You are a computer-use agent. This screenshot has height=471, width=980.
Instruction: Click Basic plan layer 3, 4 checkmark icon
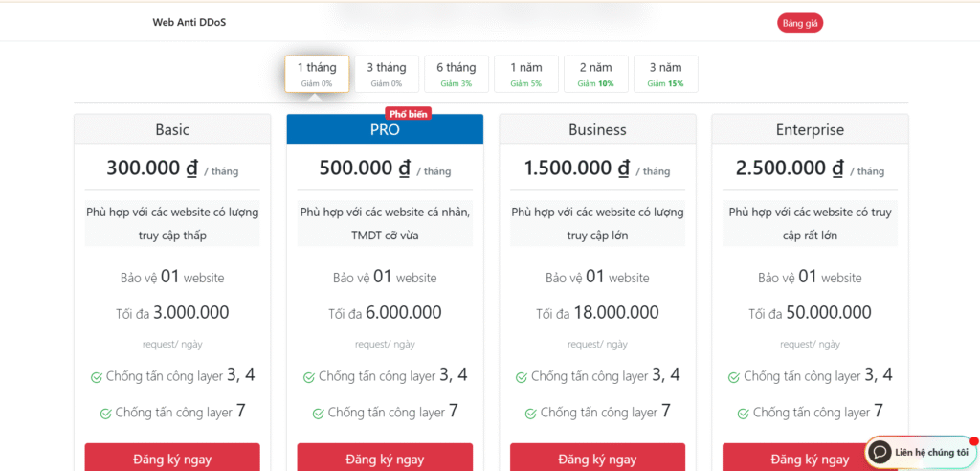point(96,377)
